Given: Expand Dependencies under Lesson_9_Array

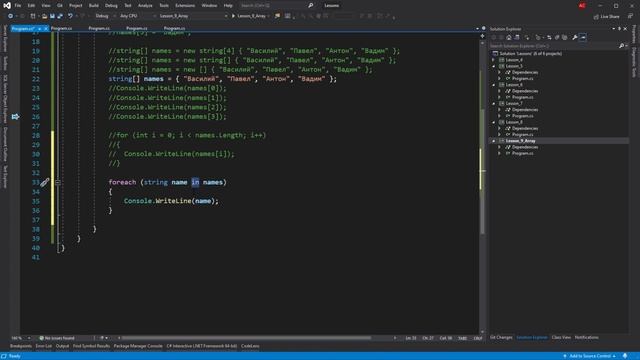Looking at the screenshot, I should 500,147.
